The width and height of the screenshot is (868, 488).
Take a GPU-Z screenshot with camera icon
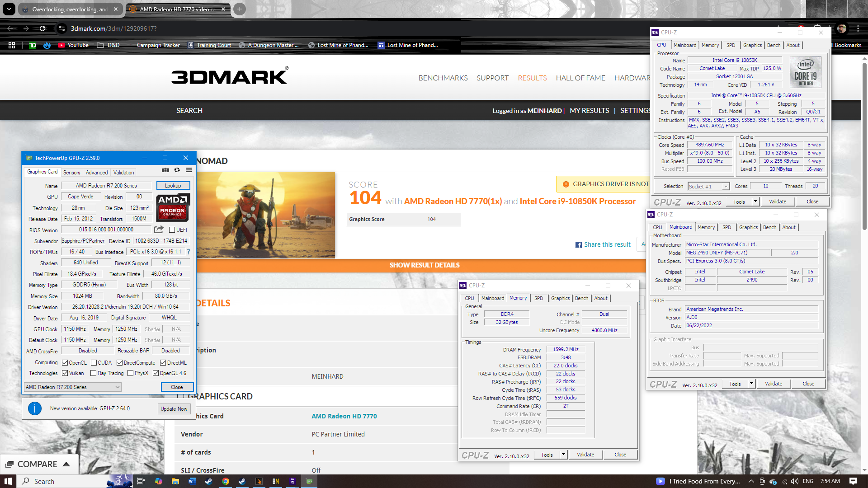[x=165, y=170]
